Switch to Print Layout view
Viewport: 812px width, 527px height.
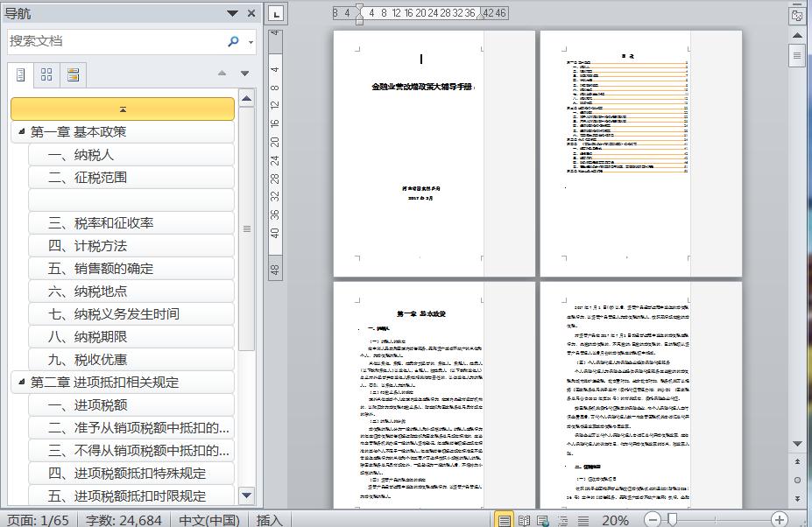(504, 520)
